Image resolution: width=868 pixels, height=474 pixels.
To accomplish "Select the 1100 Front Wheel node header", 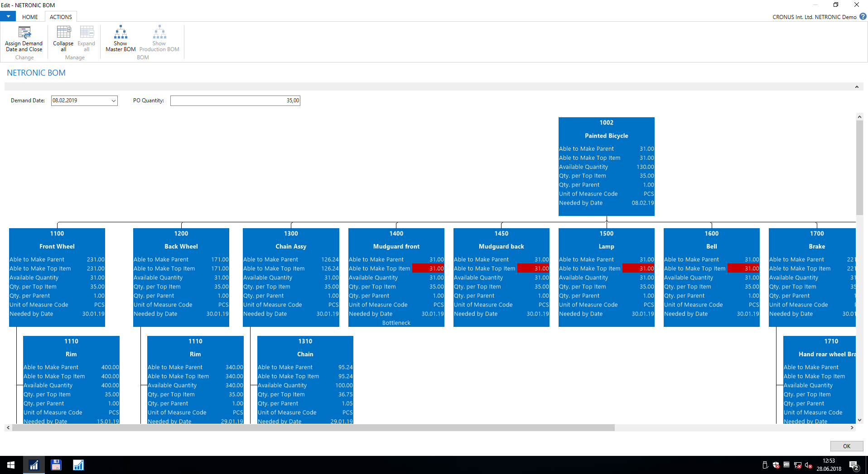I will (57, 240).
